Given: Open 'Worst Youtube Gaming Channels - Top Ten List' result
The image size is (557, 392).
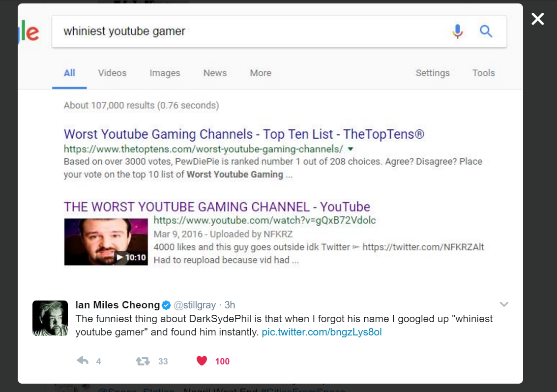Looking at the screenshot, I should [x=244, y=134].
